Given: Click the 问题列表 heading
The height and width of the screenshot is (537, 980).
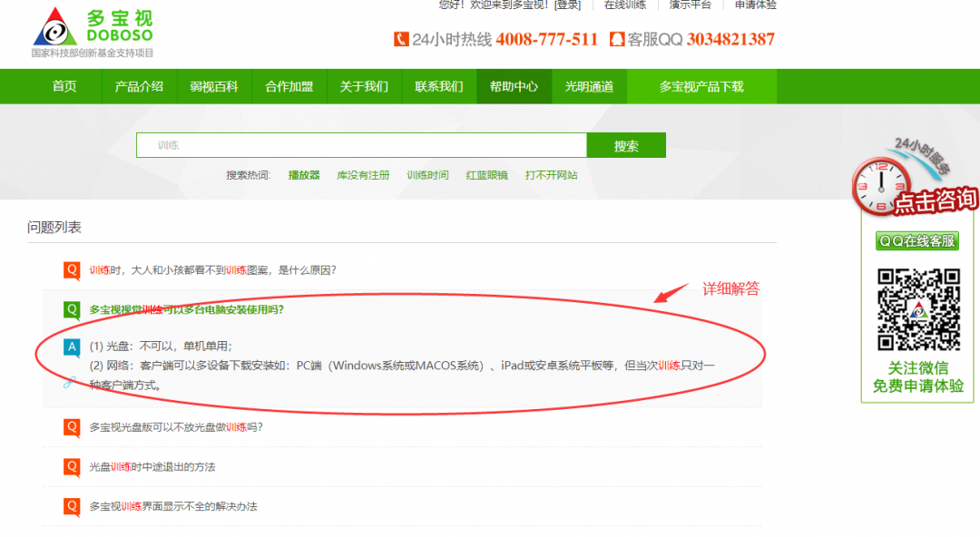Looking at the screenshot, I should 54,227.
